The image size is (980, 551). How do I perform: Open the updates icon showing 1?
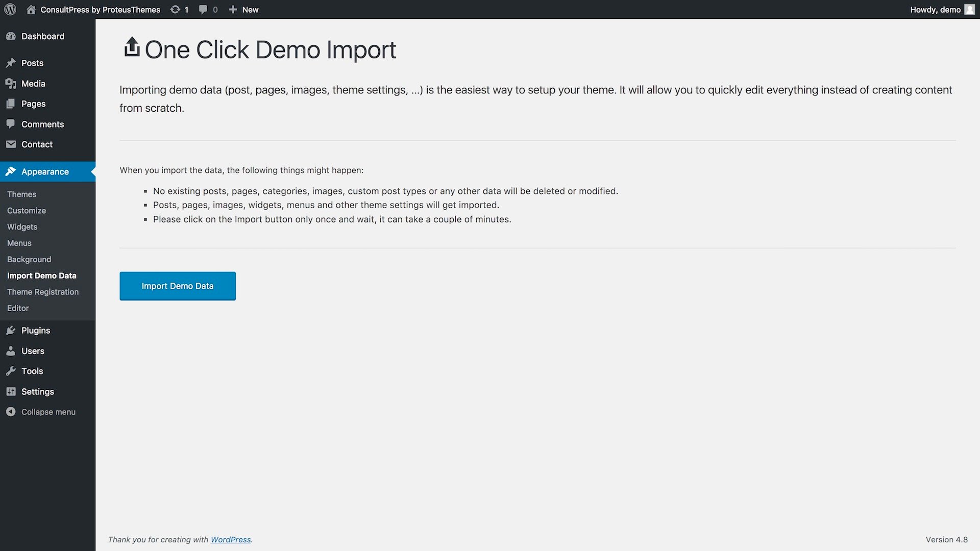click(x=175, y=9)
